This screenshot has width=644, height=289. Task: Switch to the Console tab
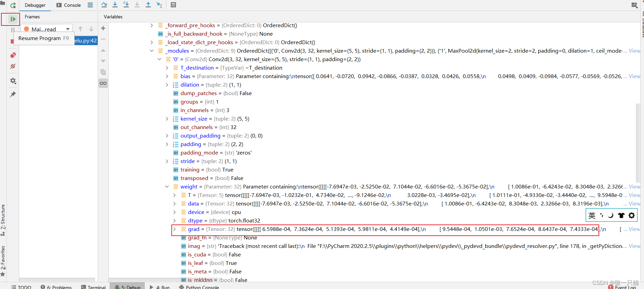69,5
